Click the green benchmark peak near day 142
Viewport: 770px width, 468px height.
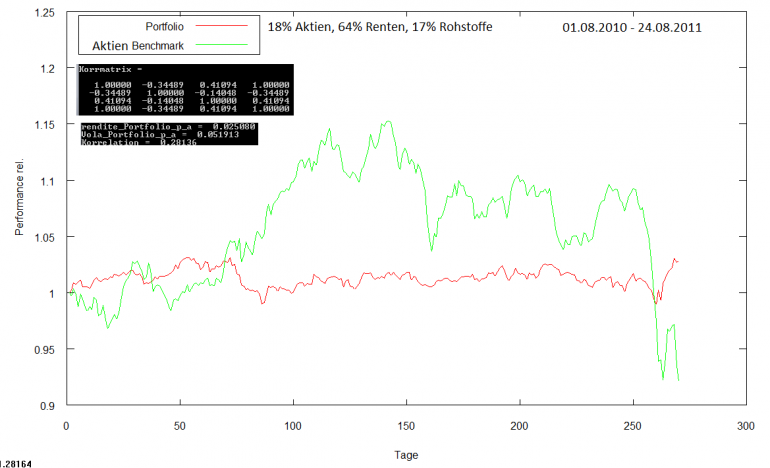[388, 121]
